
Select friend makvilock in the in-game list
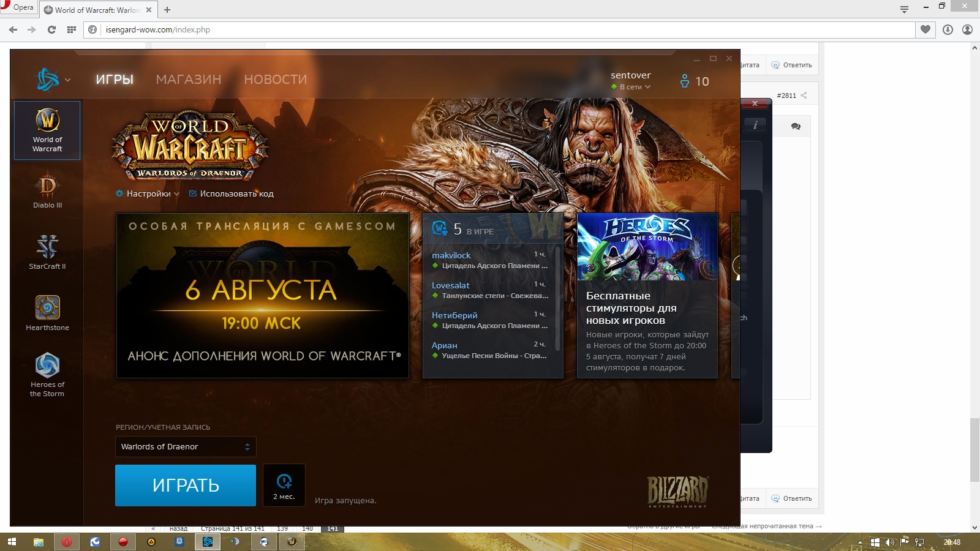pyautogui.click(x=490, y=260)
